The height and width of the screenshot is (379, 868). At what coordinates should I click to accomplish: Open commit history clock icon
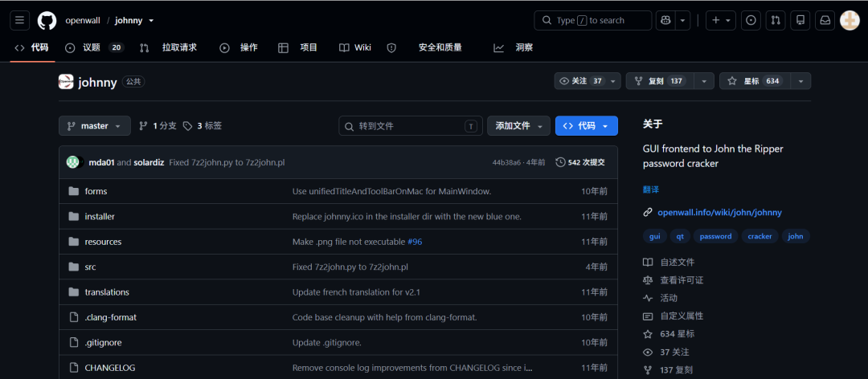[560, 162]
